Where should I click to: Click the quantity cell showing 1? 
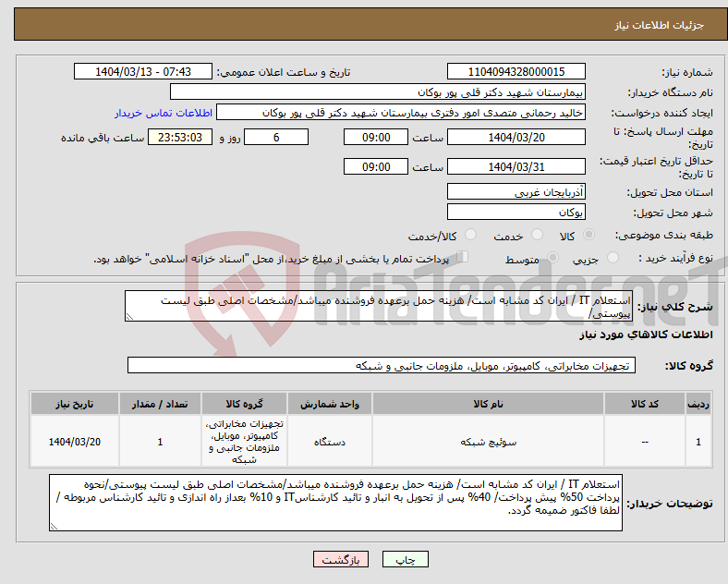click(160, 442)
